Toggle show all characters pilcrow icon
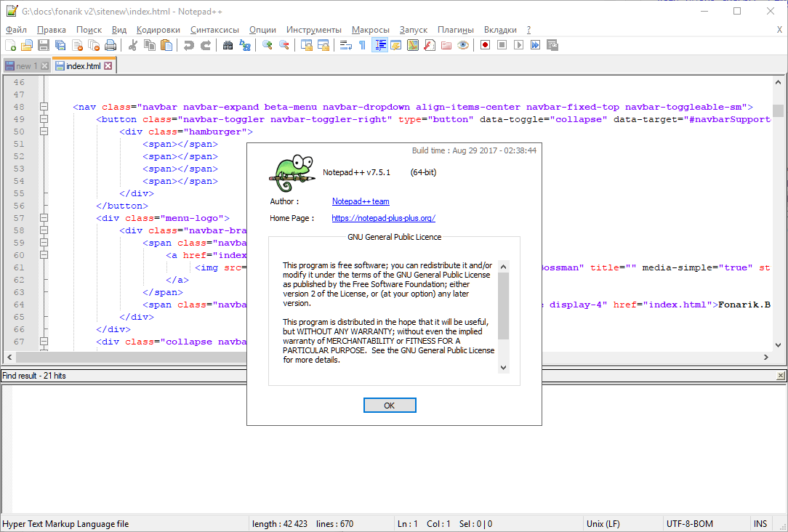This screenshot has width=788, height=532. pos(362,45)
